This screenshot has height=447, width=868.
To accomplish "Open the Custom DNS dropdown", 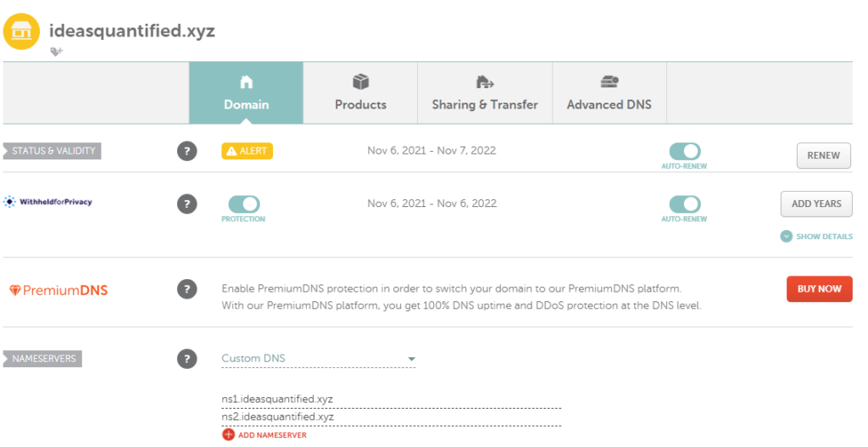I will click(319, 359).
